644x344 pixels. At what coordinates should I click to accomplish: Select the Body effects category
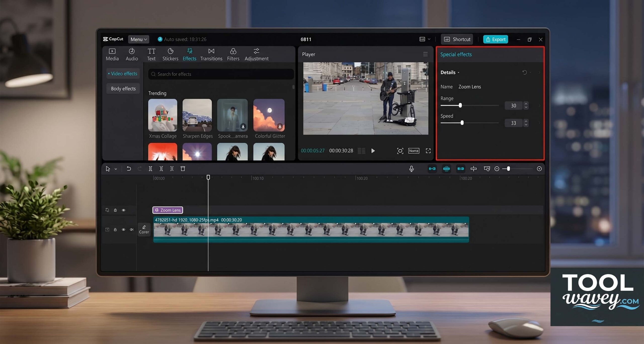pyautogui.click(x=123, y=89)
